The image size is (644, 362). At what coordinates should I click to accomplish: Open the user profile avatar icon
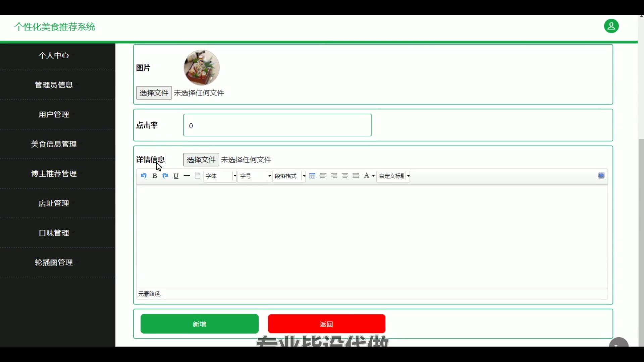pos(611,26)
